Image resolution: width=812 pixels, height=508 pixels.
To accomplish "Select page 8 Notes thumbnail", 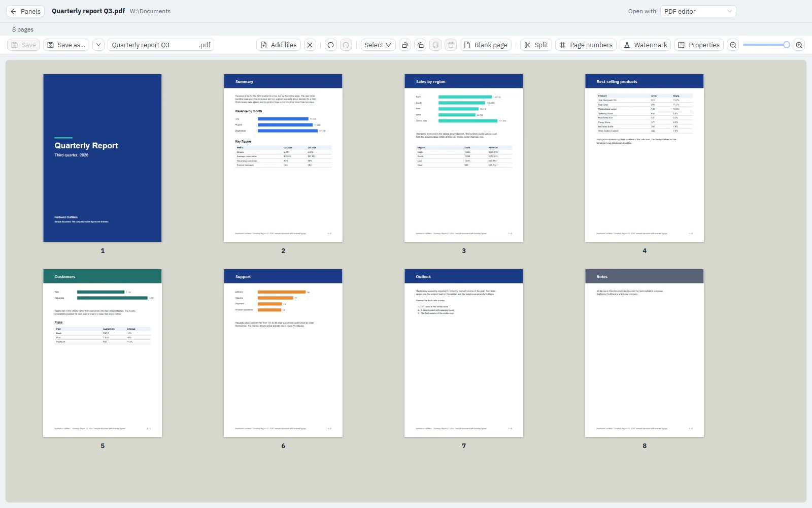I will point(645,353).
